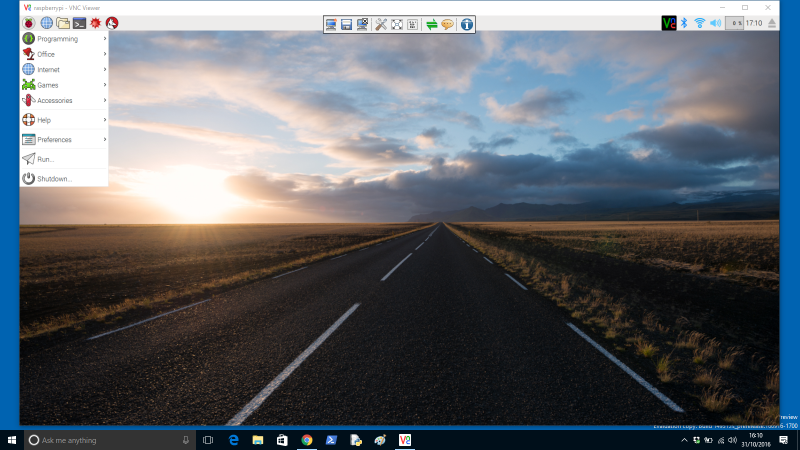Open the File Manager folder icon
The width and height of the screenshot is (800, 450).
tap(63, 22)
